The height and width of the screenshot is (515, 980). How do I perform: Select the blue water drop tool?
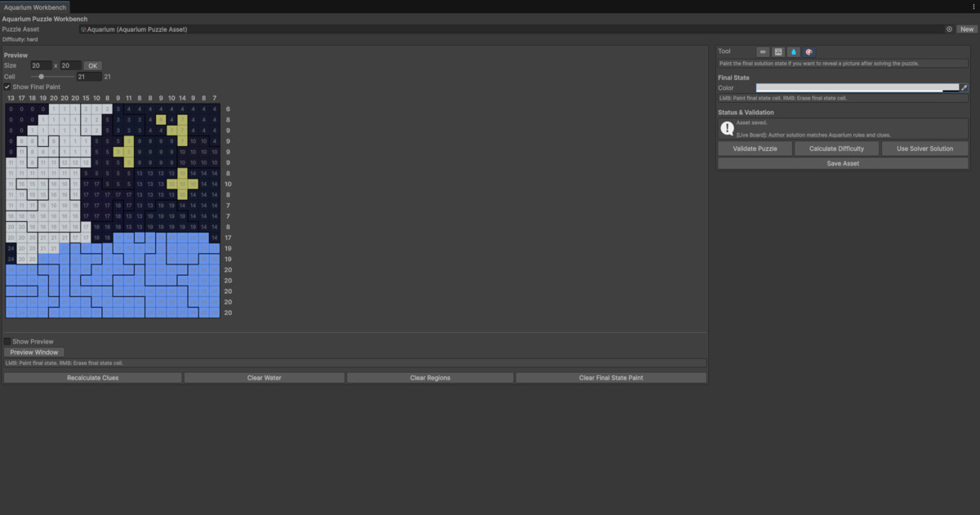(x=794, y=51)
